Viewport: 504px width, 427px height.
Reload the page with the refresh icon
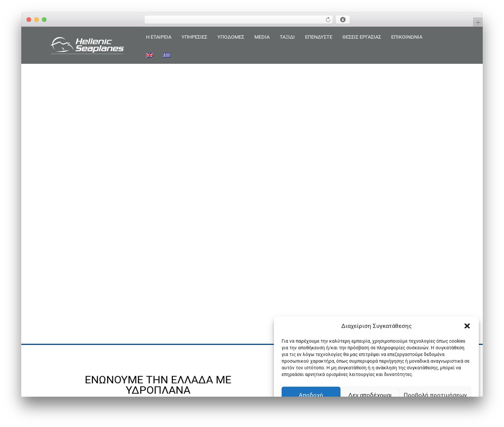click(x=328, y=20)
